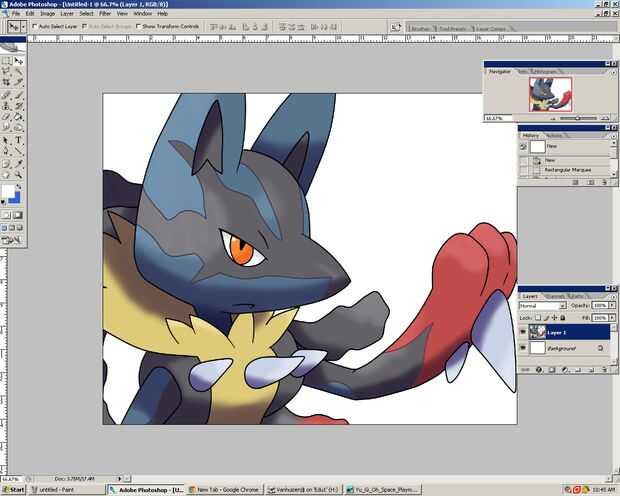Select the Blur tool
The height and width of the screenshot is (496, 620).
click(x=6, y=127)
